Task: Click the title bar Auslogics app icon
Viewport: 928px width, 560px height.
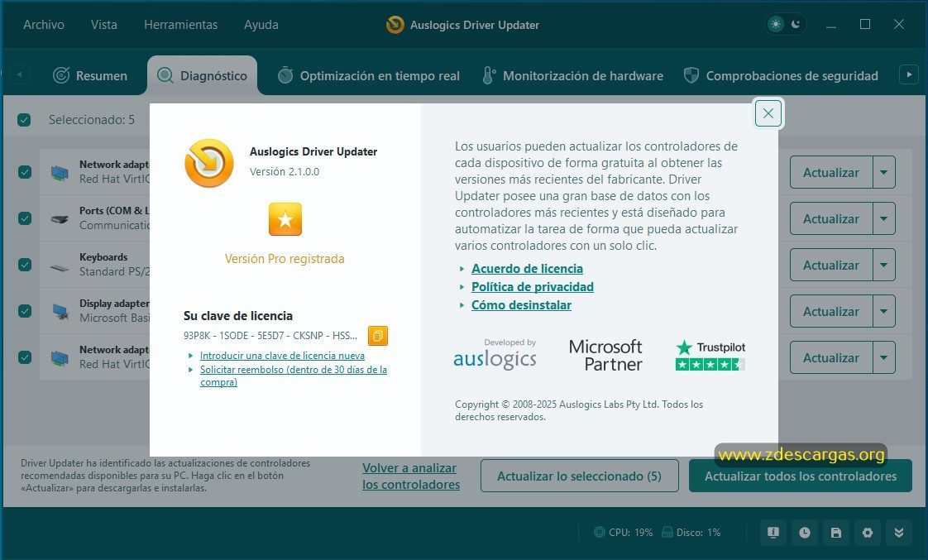Action: click(x=395, y=25)
